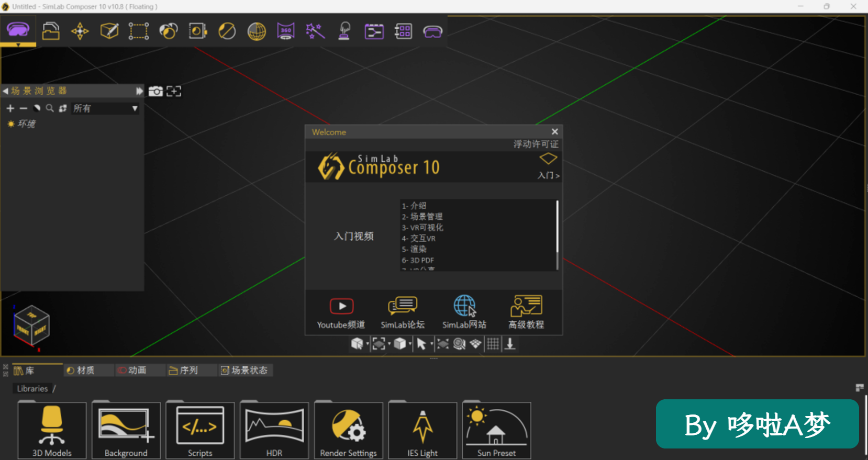This screenshot has width=868, height=460.
Task: Add item with plus in scene browser
Action: (x=10, y=108)
